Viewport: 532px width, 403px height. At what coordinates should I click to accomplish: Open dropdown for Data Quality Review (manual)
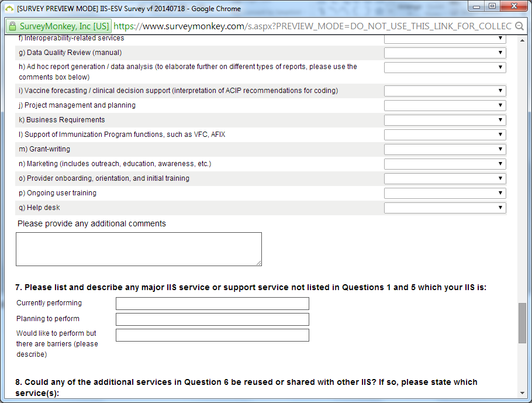(x=445, y=53)
